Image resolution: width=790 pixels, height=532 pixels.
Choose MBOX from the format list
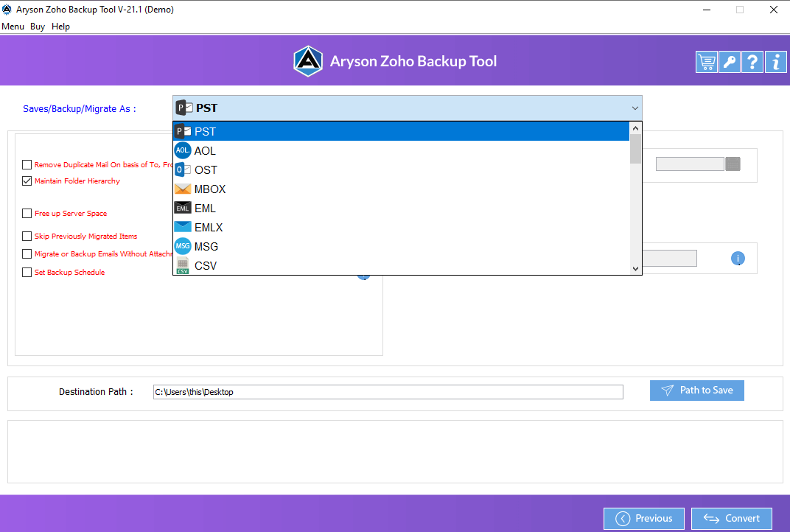click(x=402, y=189)
